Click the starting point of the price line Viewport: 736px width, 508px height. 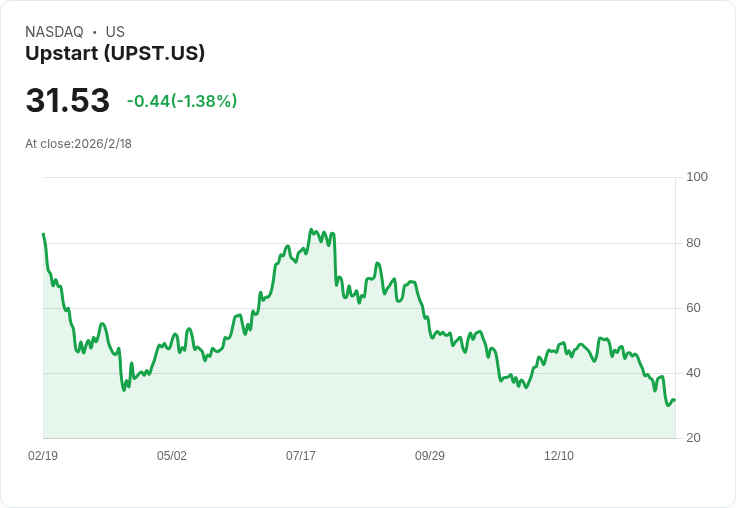43,234
